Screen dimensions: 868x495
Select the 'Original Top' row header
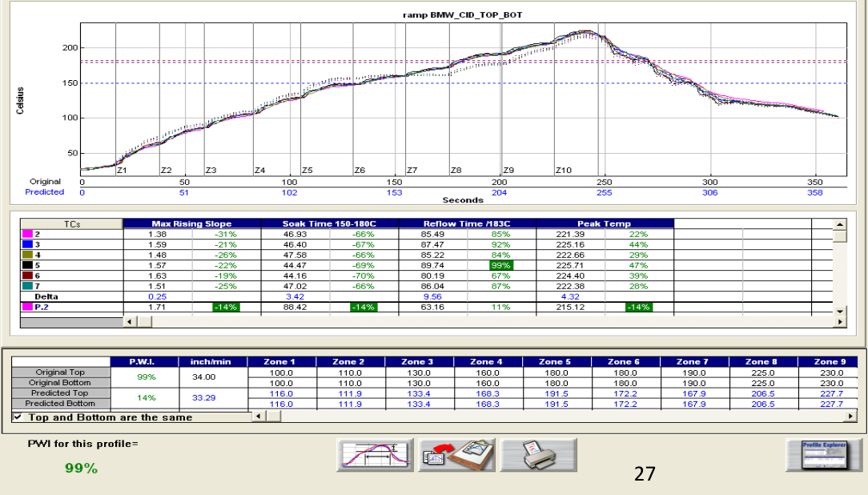[x=60, y=372]
